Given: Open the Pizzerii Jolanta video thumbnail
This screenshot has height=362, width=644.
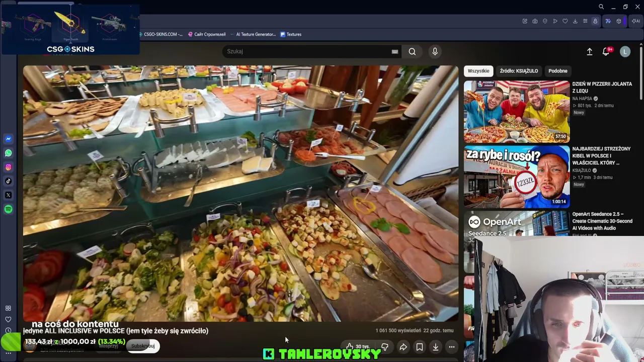Looking at the screenshot, I should [x=517, y=112].
